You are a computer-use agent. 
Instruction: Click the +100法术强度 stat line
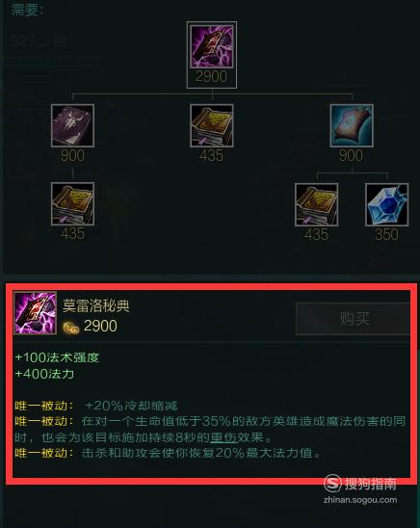coord(57,357)
